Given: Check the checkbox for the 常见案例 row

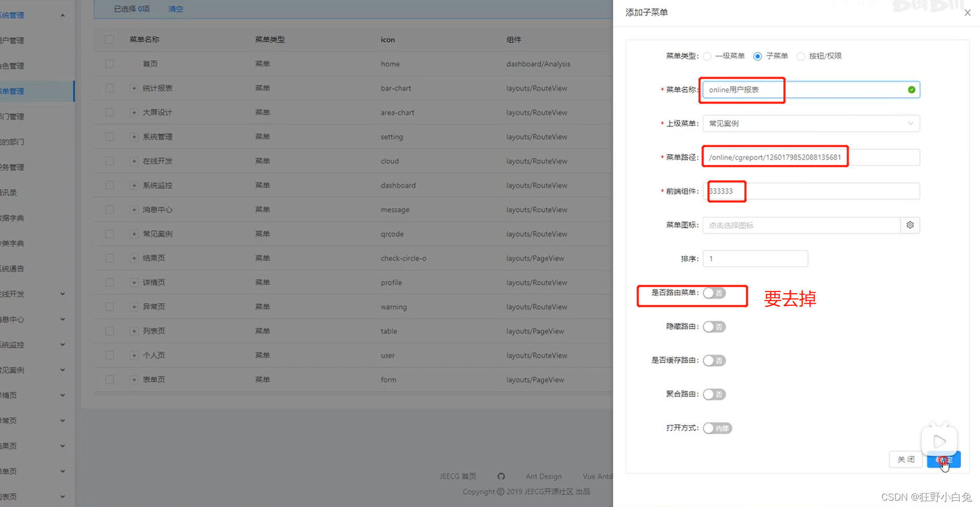Looking at the screenshot, I should (x=109, y=234).
